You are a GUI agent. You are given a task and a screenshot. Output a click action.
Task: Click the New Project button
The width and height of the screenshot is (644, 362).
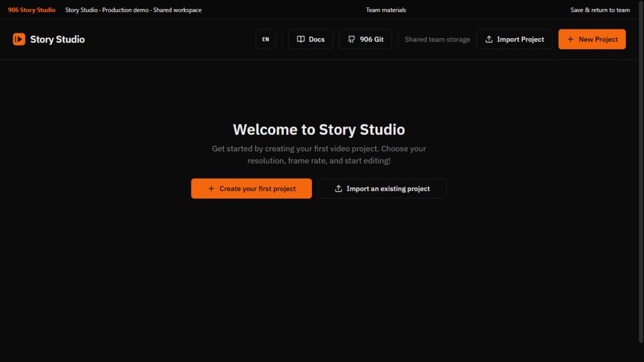[x=592, y=39]
